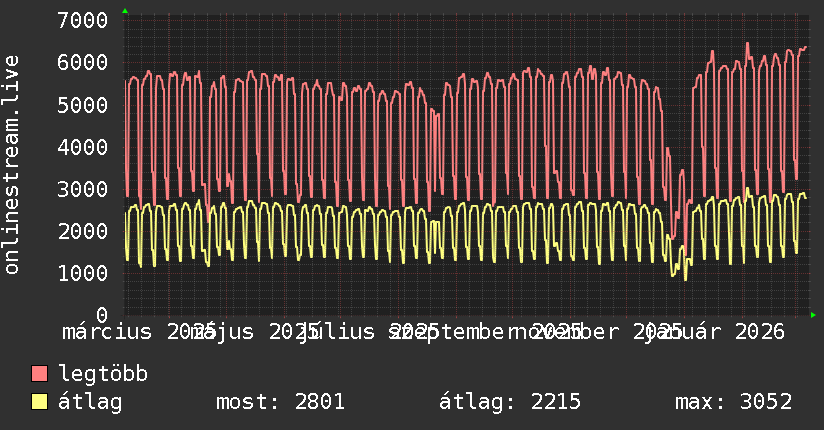Click the 'most: 2801' value
824x430 pixels.
(280, 402)
